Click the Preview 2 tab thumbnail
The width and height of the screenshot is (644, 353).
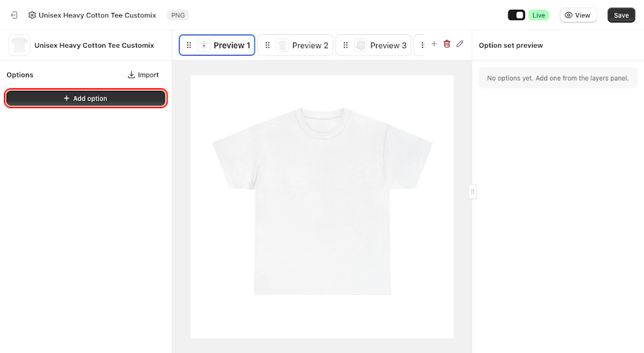(x=283, y=45)
